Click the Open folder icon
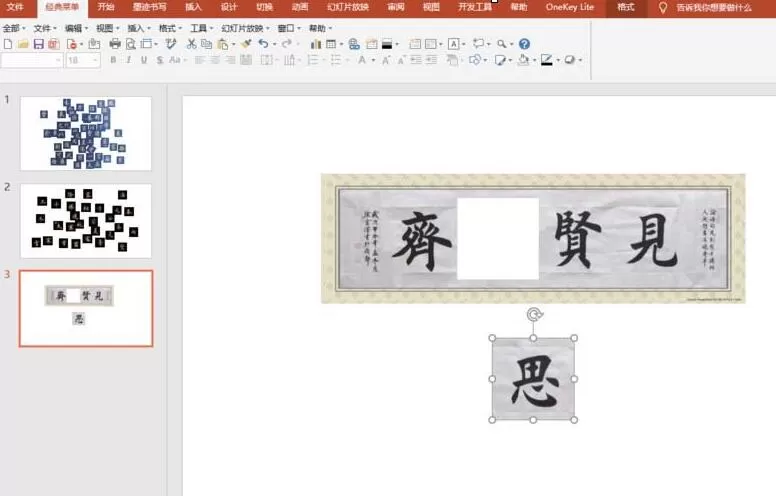The image size is (776, 496). 23,44
